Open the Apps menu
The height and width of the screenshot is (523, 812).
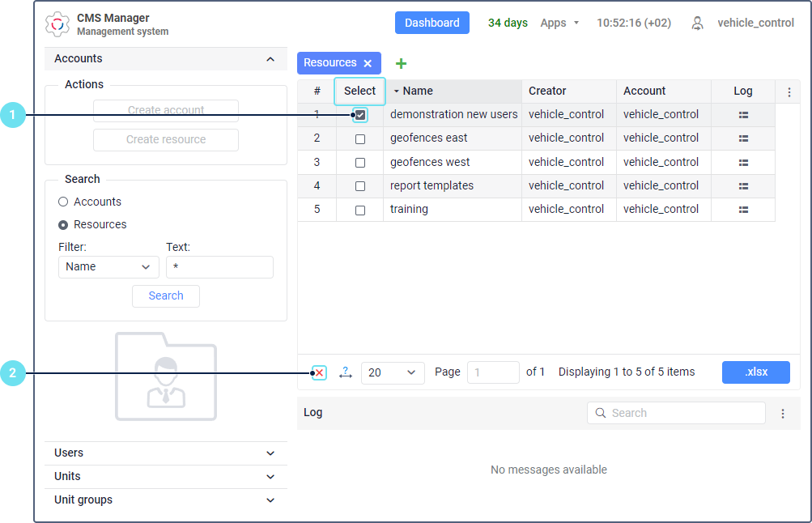[559, 23]
